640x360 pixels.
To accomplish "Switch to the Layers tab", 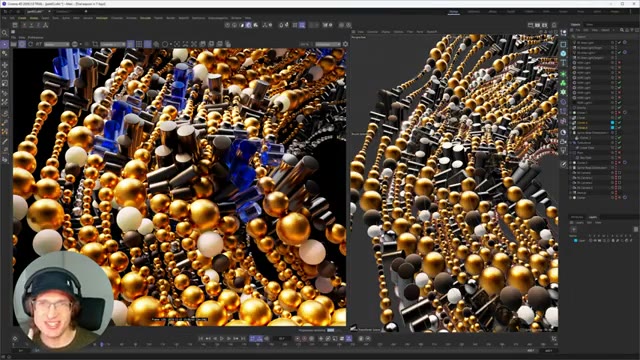I will point(593,217).
